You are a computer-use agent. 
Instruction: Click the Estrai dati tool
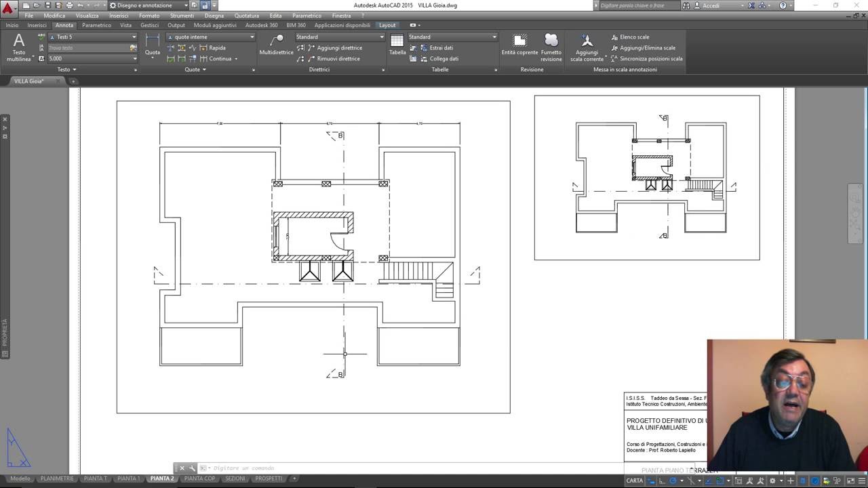(x=436, y=47)
